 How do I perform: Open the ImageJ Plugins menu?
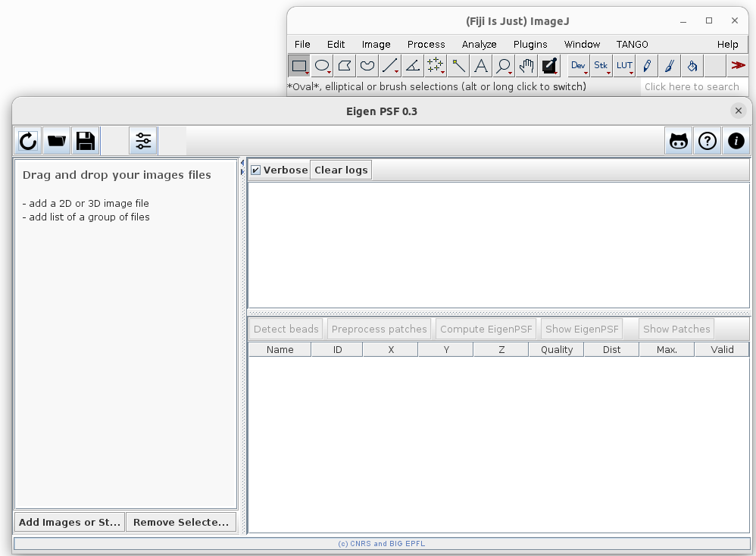point(530,45)
